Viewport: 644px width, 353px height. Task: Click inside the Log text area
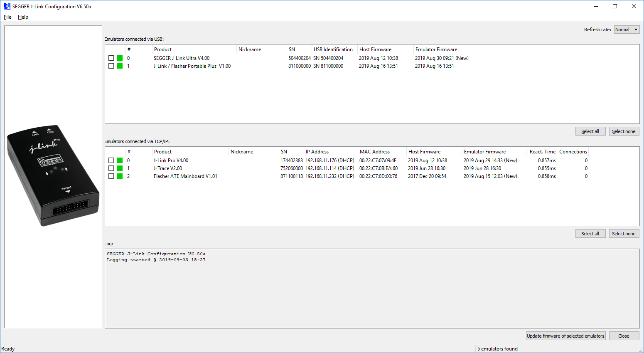(x=372, y=291)
